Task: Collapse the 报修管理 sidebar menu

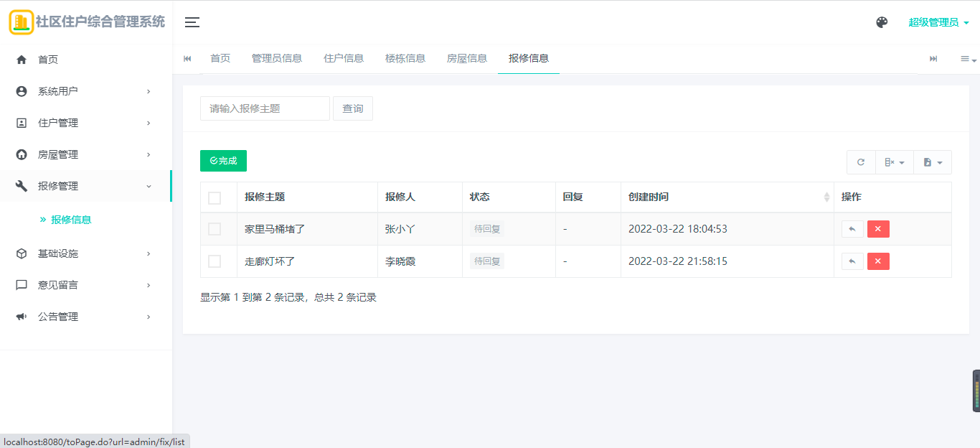Action: 86,186
